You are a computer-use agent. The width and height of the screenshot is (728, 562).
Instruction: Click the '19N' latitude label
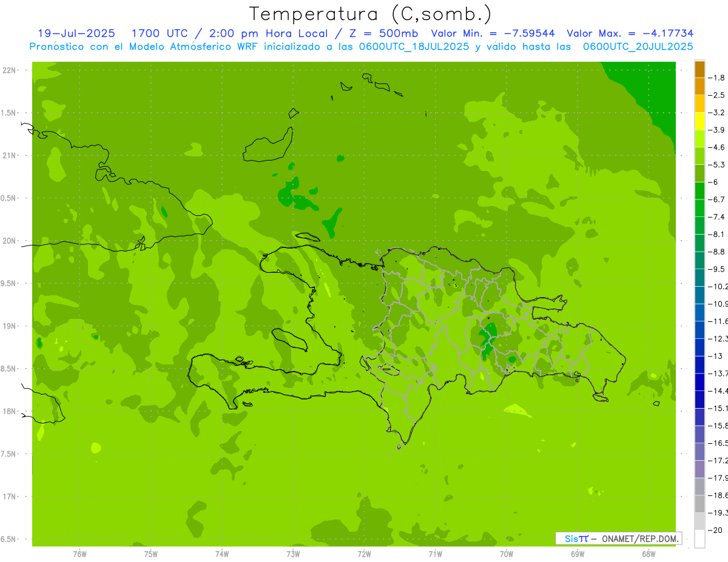tap(10, 326)
